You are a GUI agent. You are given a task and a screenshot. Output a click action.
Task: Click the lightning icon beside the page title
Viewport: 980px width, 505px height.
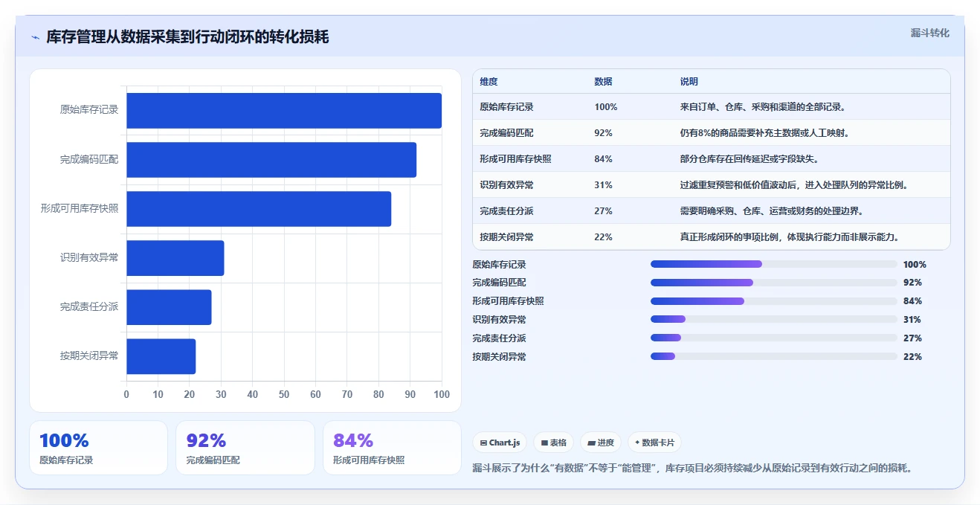click(x=35, y=37)
